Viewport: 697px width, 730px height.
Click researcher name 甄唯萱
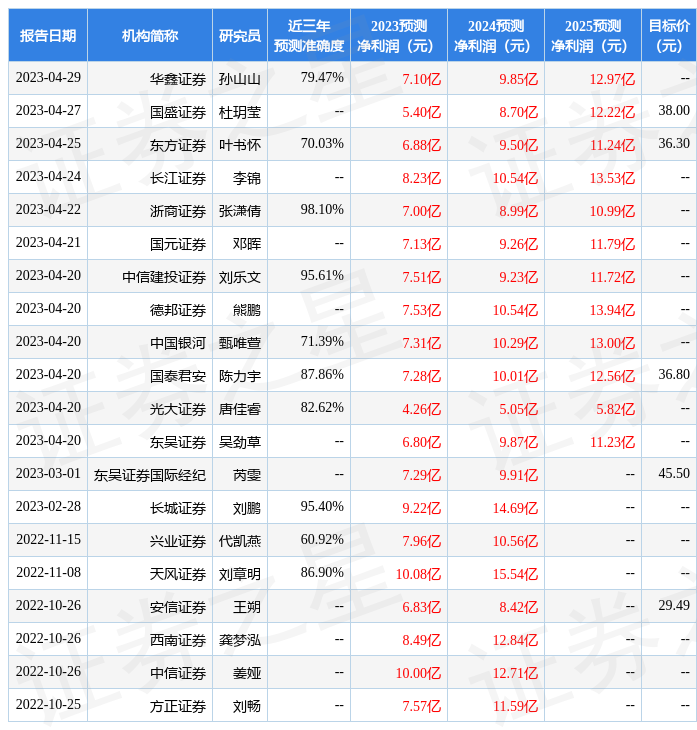(239, 343)
